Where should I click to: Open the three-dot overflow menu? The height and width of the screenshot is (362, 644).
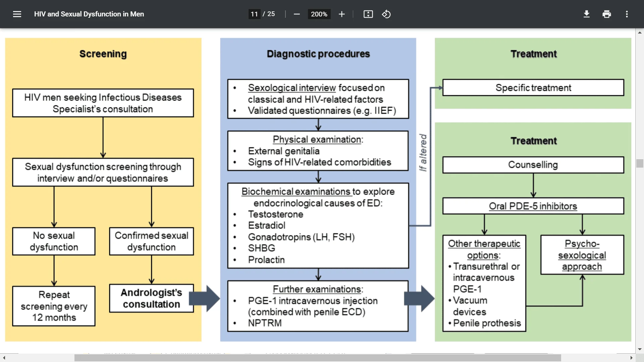(x=627, y=14)
